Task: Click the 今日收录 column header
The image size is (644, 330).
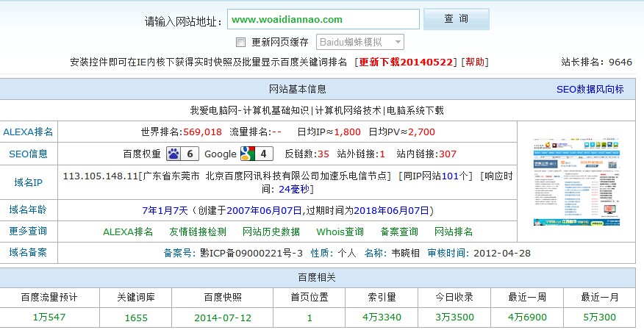Action: coord(454,297)
